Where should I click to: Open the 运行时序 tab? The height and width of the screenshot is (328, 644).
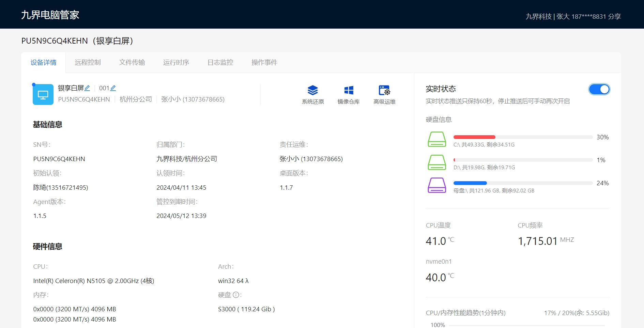176,62
